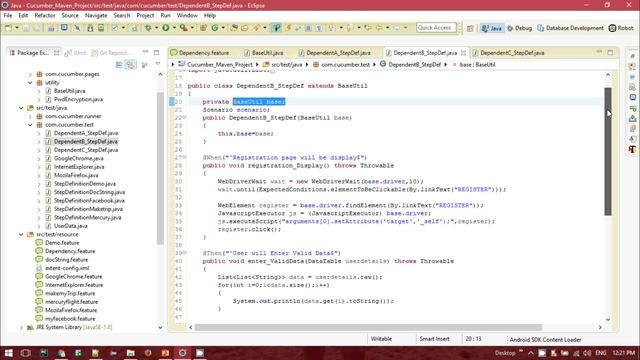This screenshot has height=360, width=640.
Task: Click the Windows Start button
Action: pos(8,353)
